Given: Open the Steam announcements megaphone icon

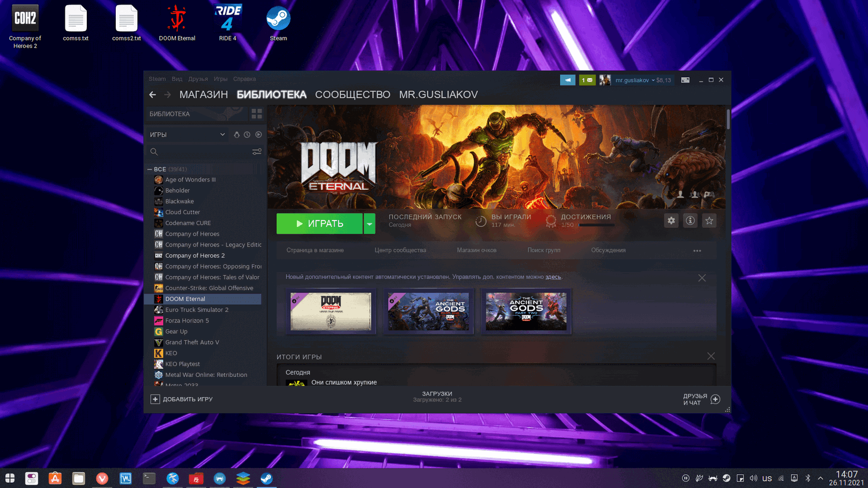Looking at the screenshot, I should click(x=568, y=80).
